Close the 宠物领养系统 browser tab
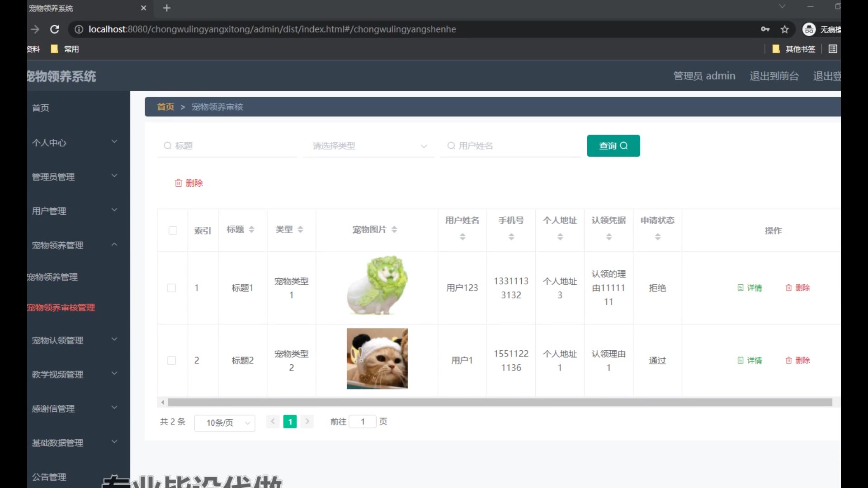The width and height of the screenshot is (868, 488). pyautogui.click(x=144, y=8)
